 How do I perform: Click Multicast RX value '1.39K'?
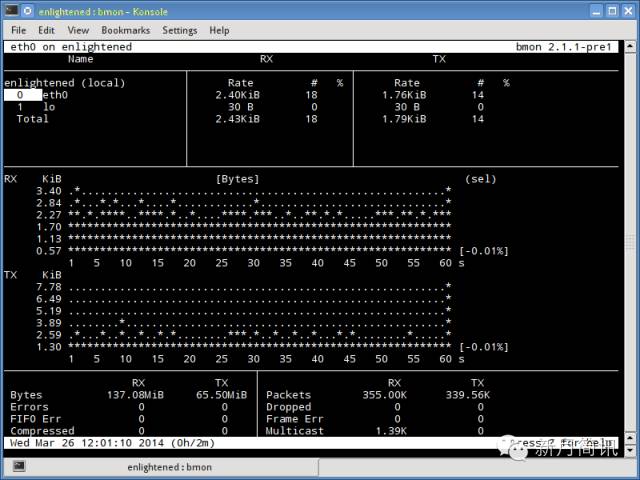click(x=391, y=431)
